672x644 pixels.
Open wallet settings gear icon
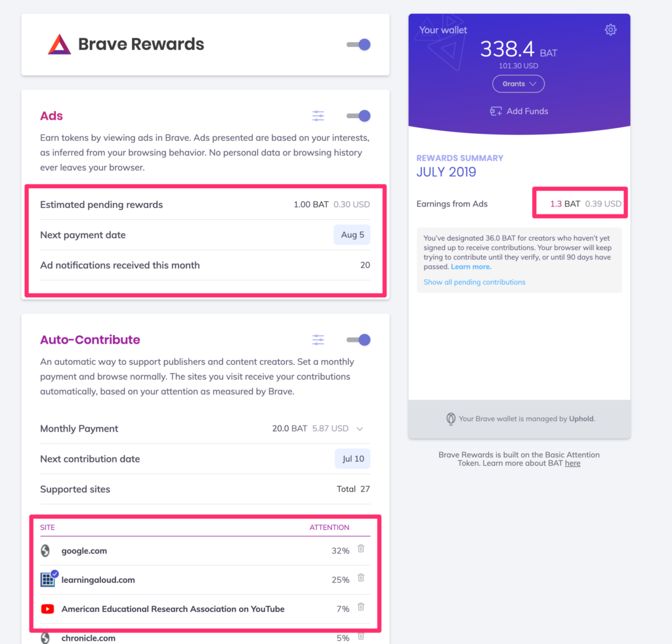[610, 30]
